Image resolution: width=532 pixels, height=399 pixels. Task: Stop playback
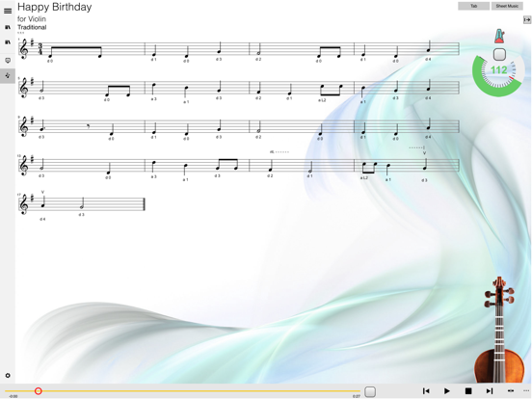click(468, 391)
